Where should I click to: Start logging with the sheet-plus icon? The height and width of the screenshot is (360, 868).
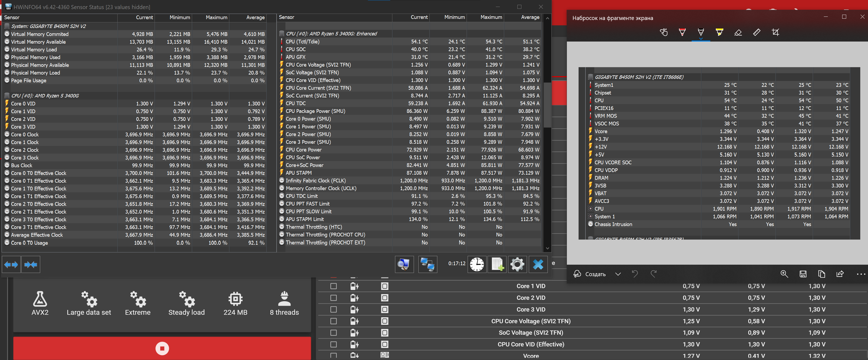coord(497,264)
